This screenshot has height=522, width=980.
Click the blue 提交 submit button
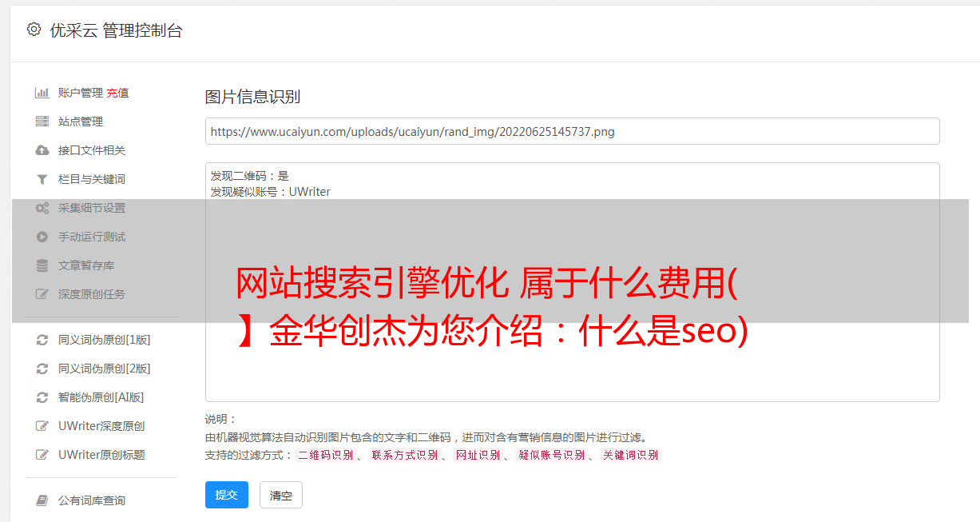pyautogui.click(x=227, y=495)
